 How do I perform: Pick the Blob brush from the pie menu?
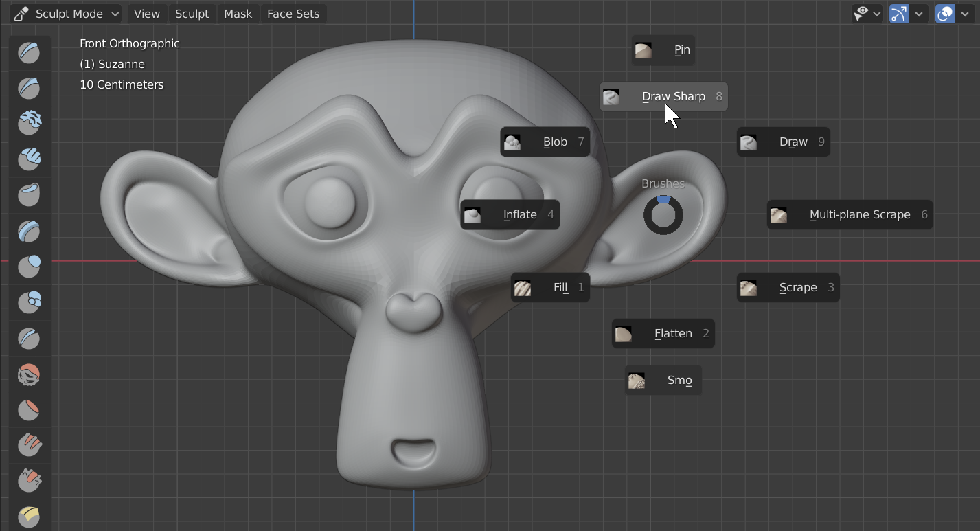click(x=545, y=142)
